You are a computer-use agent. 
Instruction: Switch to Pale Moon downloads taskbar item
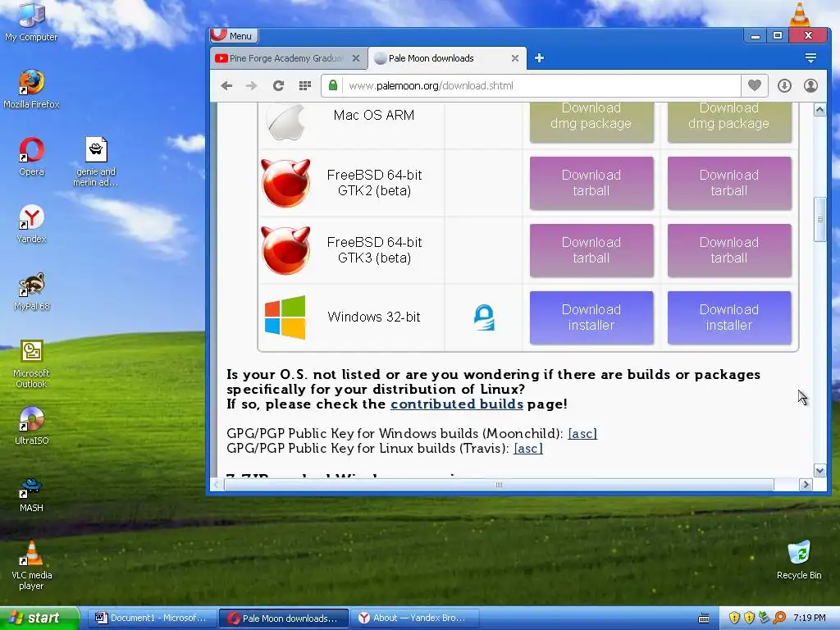coord(284,618)
